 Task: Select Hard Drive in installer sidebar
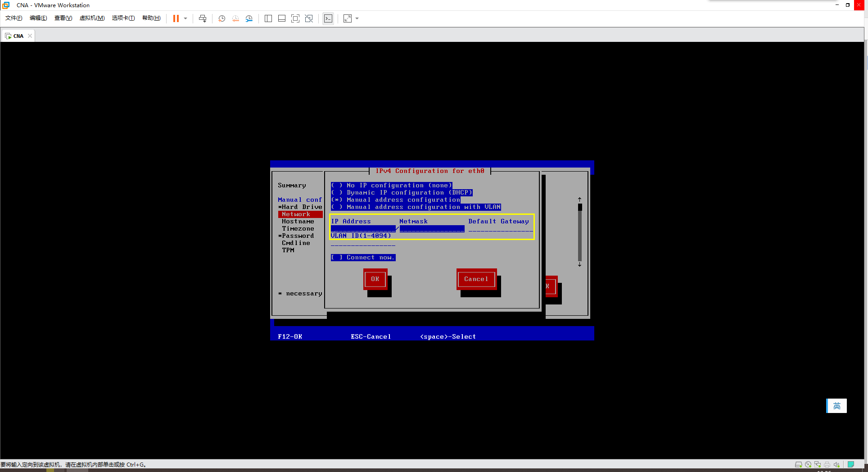point(300,207)
